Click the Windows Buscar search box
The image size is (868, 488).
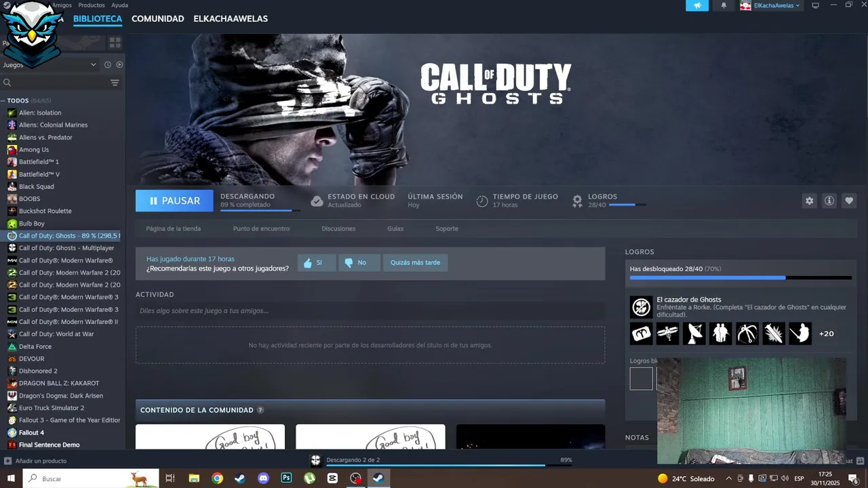[x=91, y=479]
